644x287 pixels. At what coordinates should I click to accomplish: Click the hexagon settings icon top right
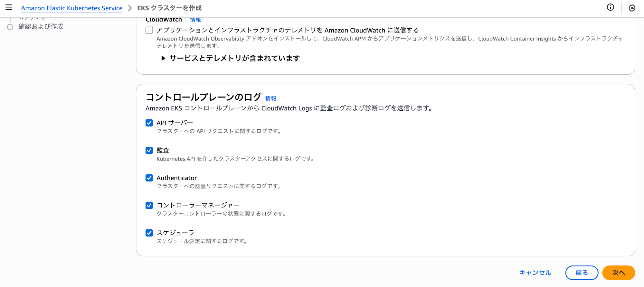click(x=632, y=8)
